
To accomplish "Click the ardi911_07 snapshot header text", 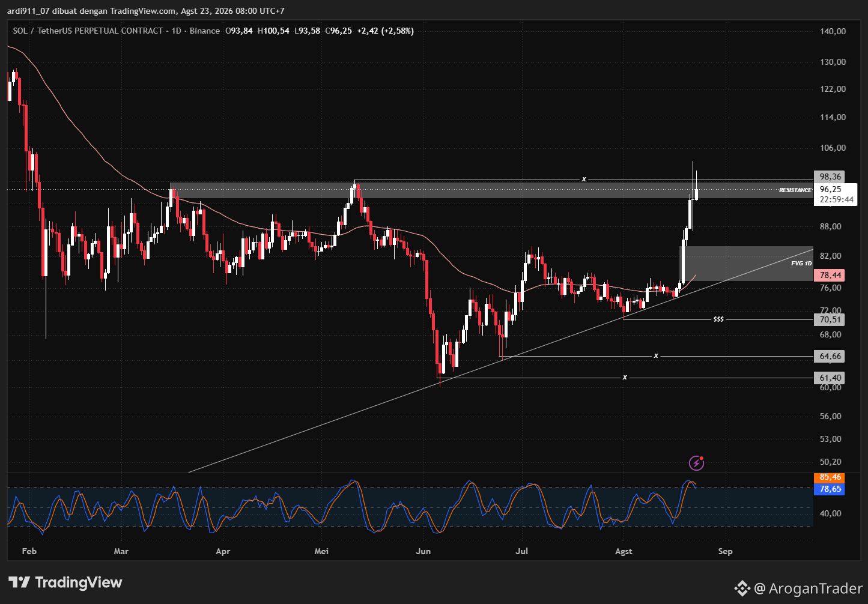I will (x=146, y=11).
